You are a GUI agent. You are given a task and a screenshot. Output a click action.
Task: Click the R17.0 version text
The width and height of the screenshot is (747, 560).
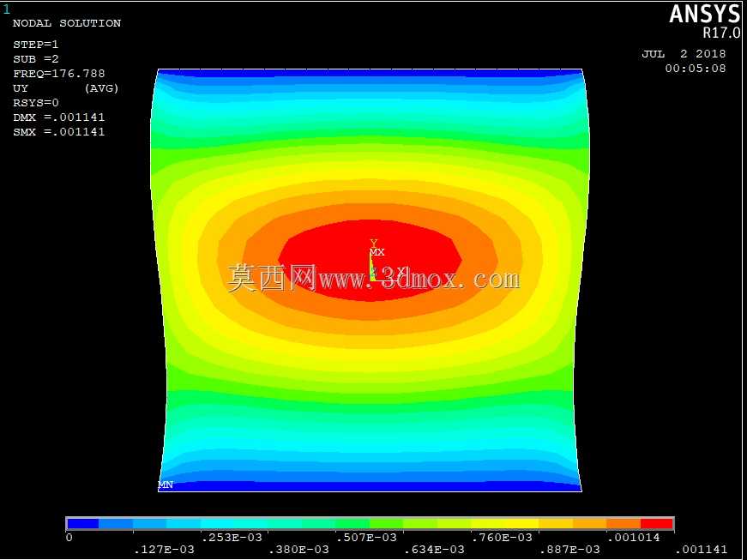(722, 33)
